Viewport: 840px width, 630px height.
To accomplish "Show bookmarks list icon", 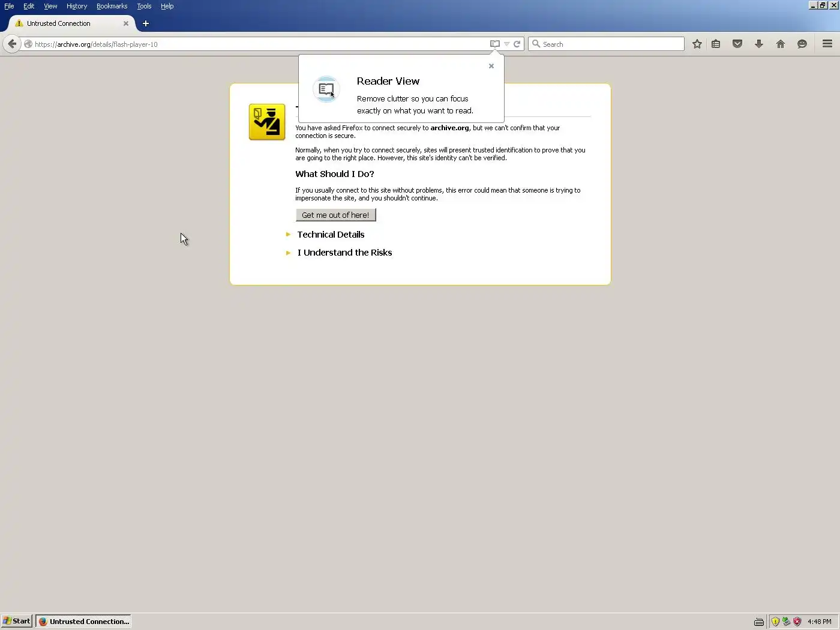I will (x=716, y=44).
